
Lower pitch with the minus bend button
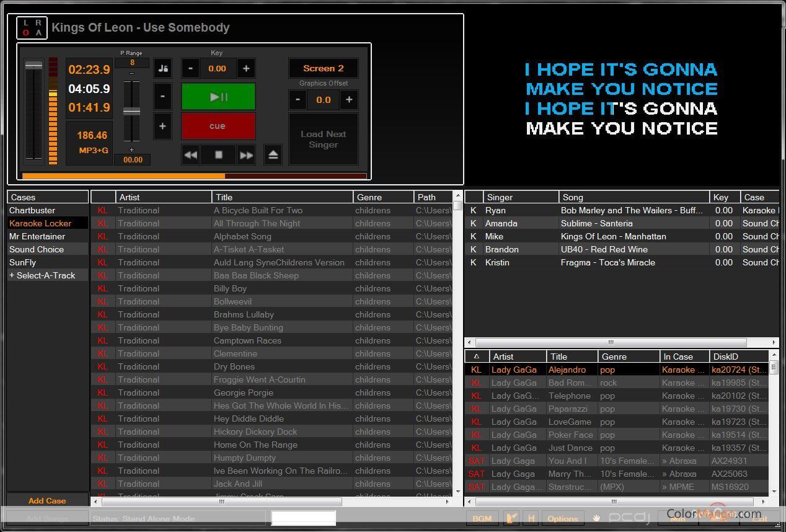[162, 97]
